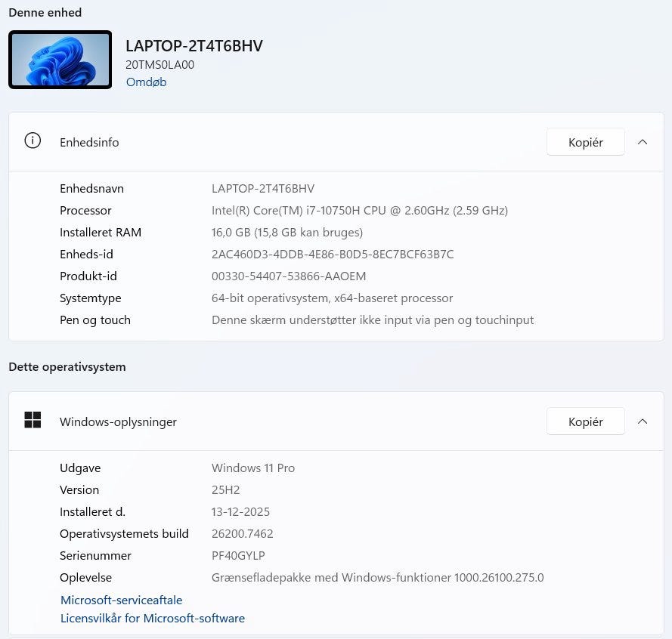Select the Udgave value Windows 11 Pro
The width and height of the screenshot is (672, 639).
[253, 468]
